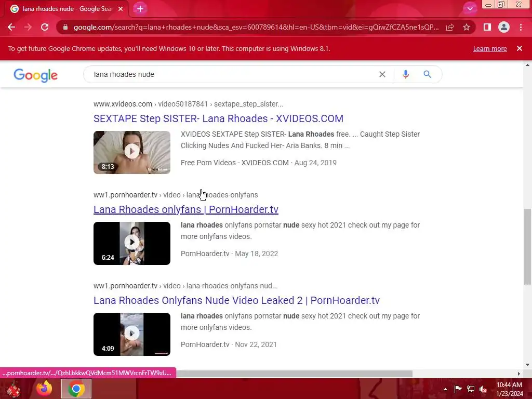Viewport: 532px width, 399px height.
Task: Click the 'PornHoarder.tv · Nov 22, 2021' text
Action: (x=229, y=344)
